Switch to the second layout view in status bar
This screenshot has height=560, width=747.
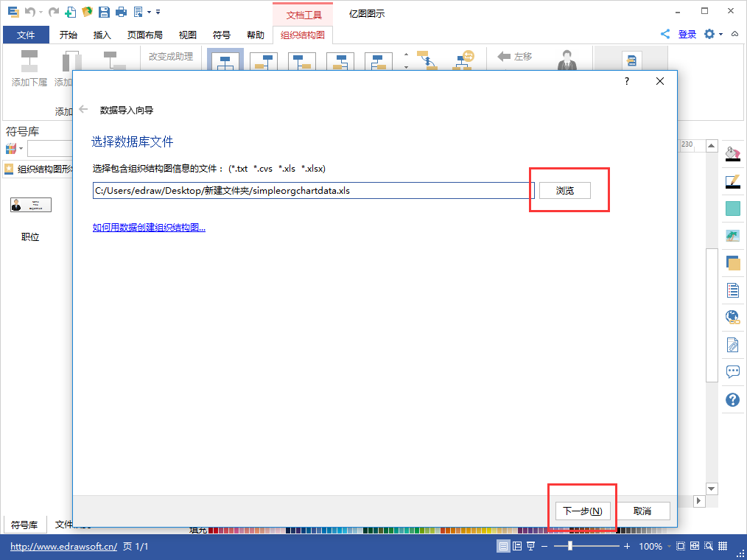tap(517, 546)
